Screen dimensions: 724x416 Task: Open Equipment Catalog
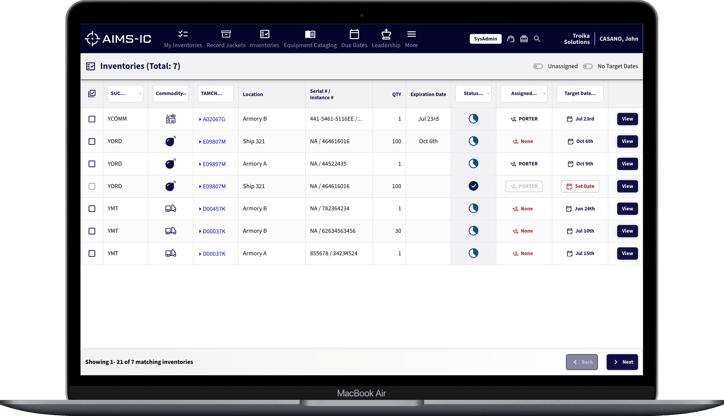click(310, 39)
